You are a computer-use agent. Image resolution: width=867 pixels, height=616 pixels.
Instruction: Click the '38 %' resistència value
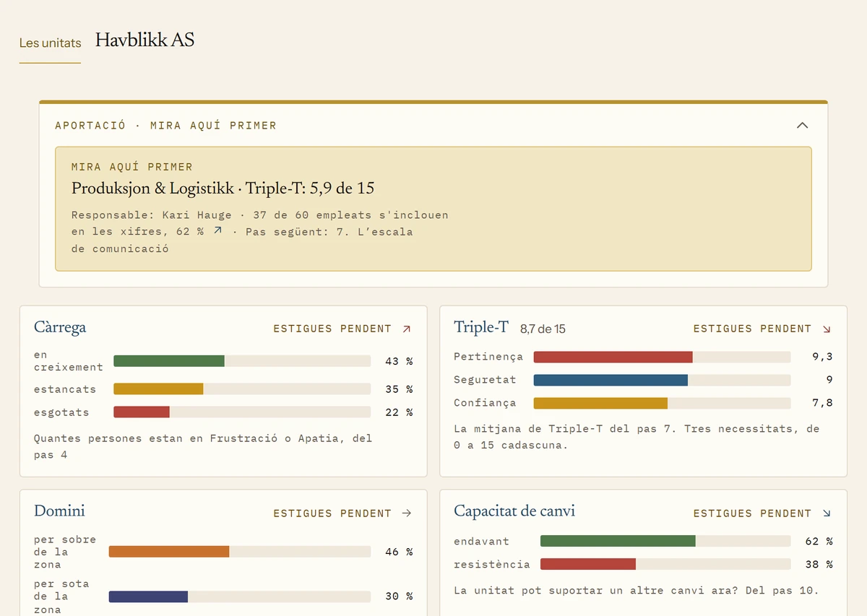[819, 564]
